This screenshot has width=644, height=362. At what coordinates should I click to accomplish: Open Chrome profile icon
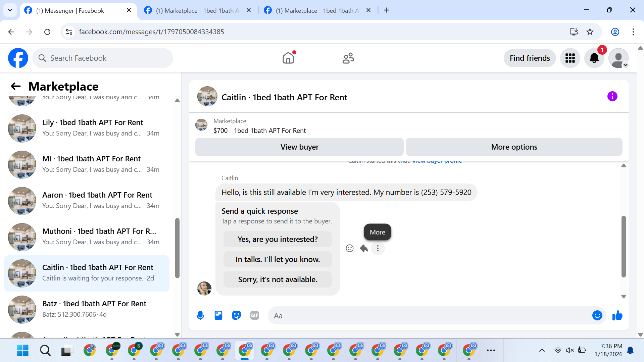(615, 32)
